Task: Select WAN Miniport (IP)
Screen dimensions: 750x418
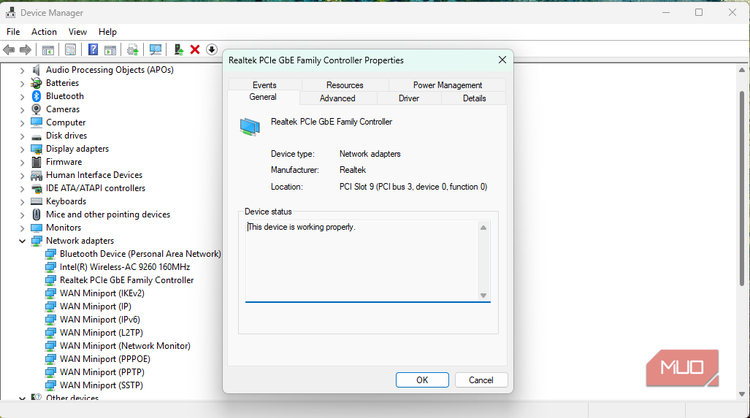Action: click(95, 307)
